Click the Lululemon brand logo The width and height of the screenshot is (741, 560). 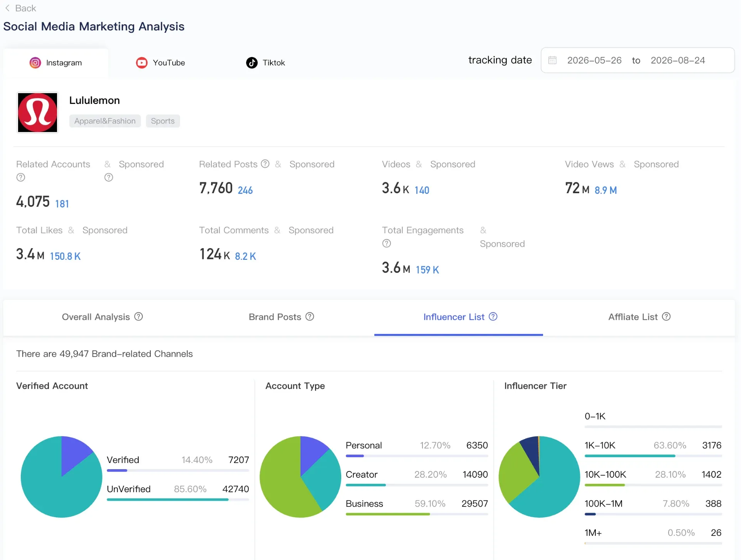(38, 112)
